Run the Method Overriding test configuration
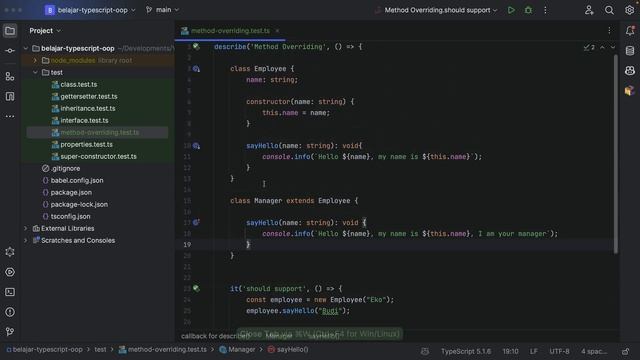The width and height of the screenshot is (640, 360). pos(511,10)
